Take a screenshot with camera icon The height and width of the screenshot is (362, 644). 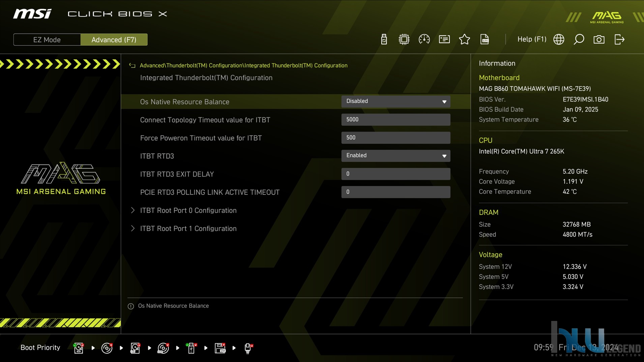click(x=599, y=39)
